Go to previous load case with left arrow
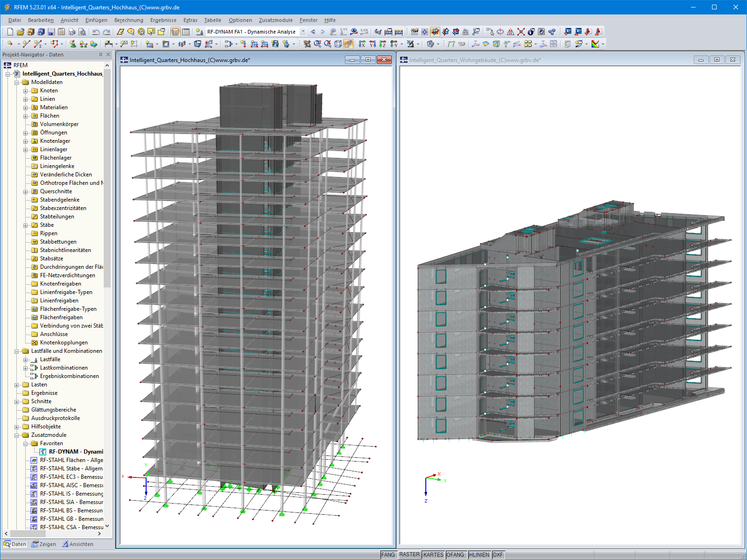Viewport: 747px width, 560px height. coord(313,32)
